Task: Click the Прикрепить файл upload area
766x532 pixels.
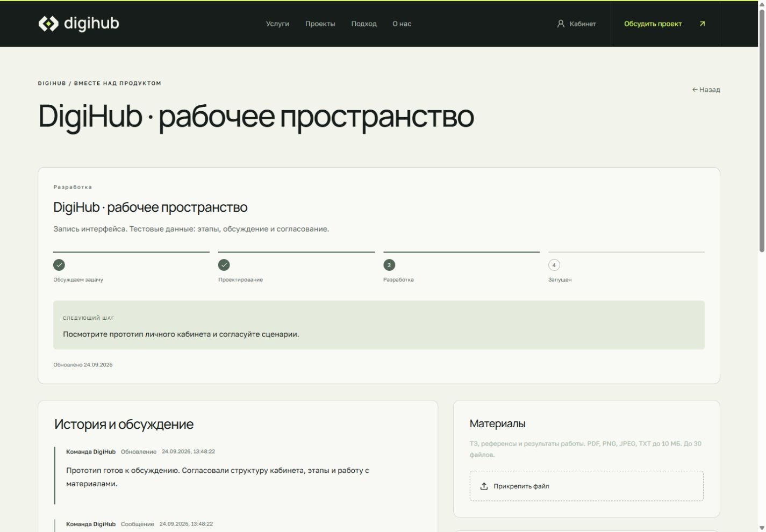Action: [586, 486]
